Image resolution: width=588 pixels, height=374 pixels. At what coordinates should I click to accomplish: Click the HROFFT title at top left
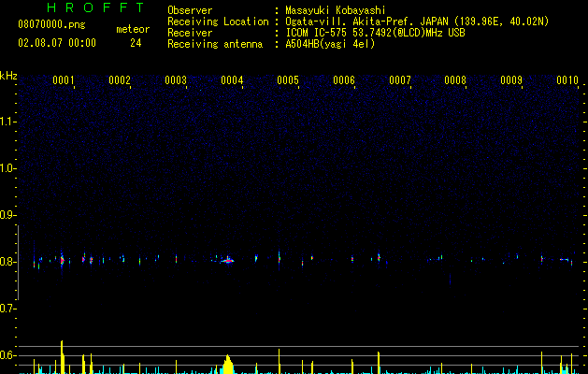[x=95, y=7]
